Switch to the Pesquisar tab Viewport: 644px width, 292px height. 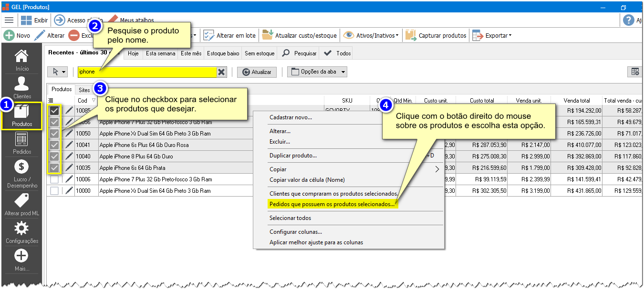(x=299, y=53)
